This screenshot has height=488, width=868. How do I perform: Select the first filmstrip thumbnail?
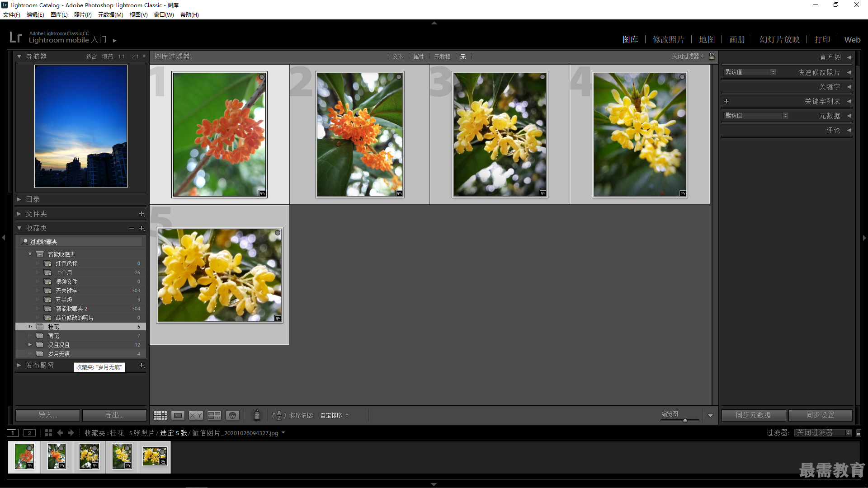click(x=24, y=456)
